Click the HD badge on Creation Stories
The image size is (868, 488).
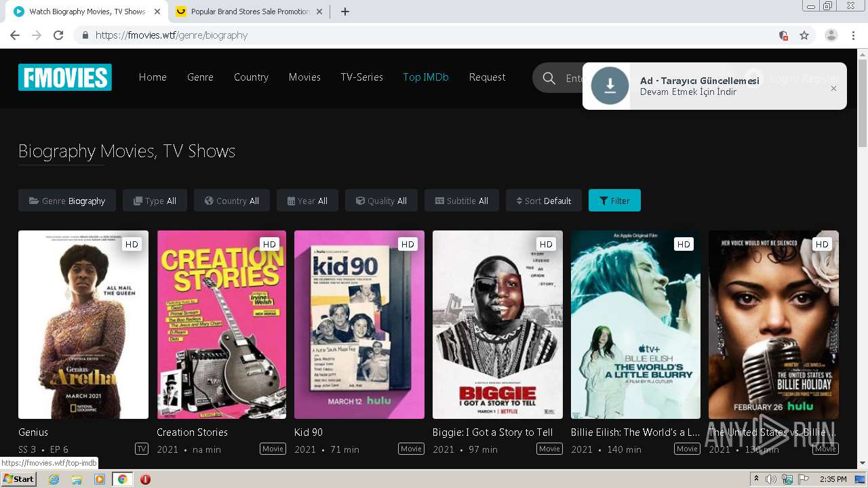[269, 244]
